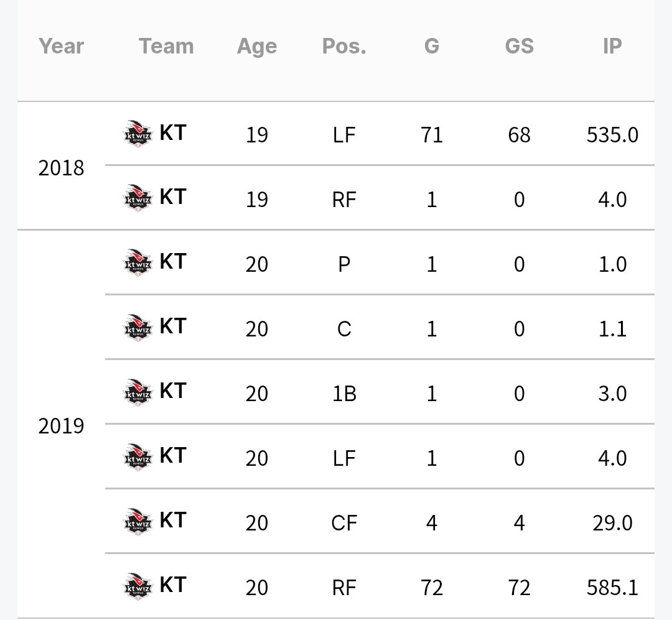Sort by the Pos. column header
The height and width of the screenshot is (620, 672).
pyautogui.click(x=344, y=46)
